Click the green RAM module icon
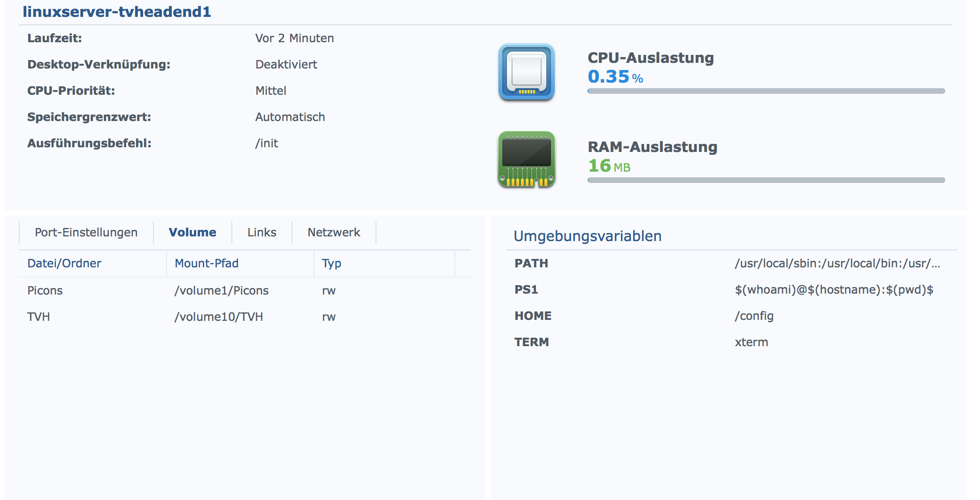Image resolution: width=980 pixels, height=500 pixels. [x=527, y=159]
